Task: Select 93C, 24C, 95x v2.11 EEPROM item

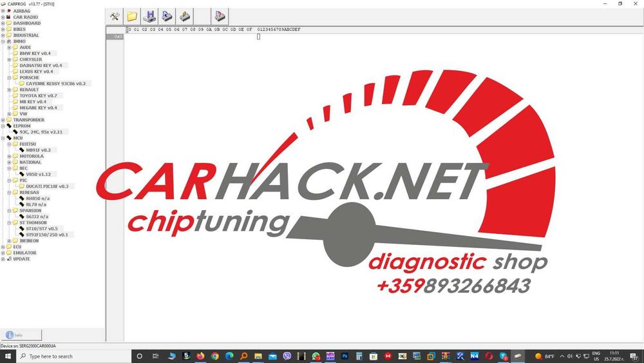Action: coord(41,132)
